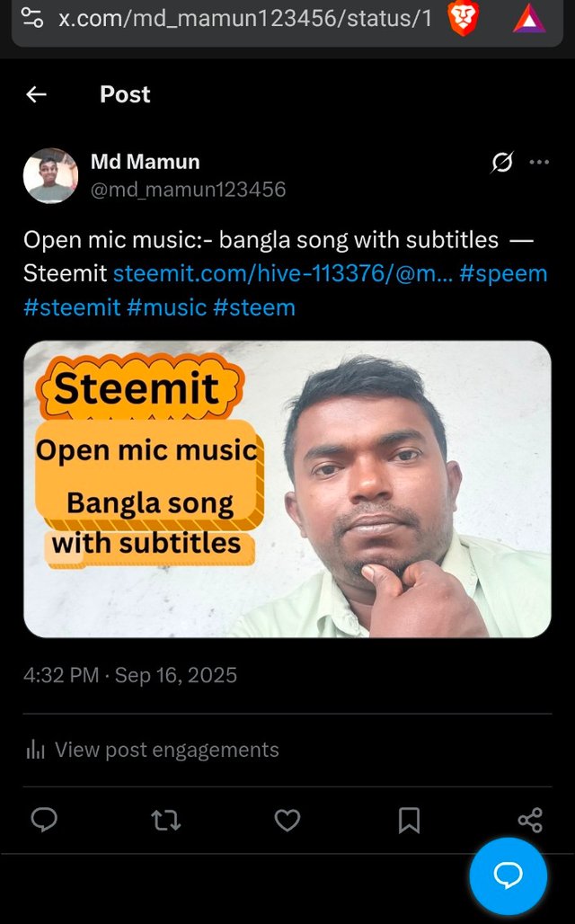The height and width of the screenshot is (924, 575).
Task: Tap the blue floating chat button
Action: coord(508,875)
